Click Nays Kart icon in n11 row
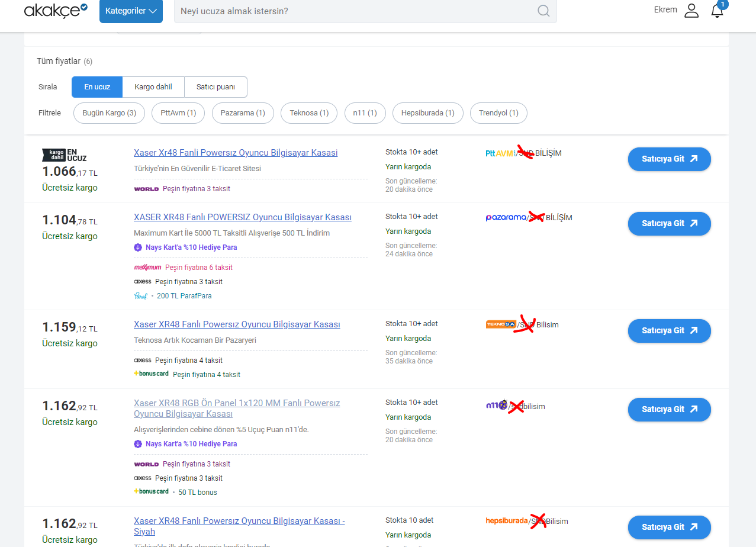This screenshot has height=547, width=756. pos(138,444)
